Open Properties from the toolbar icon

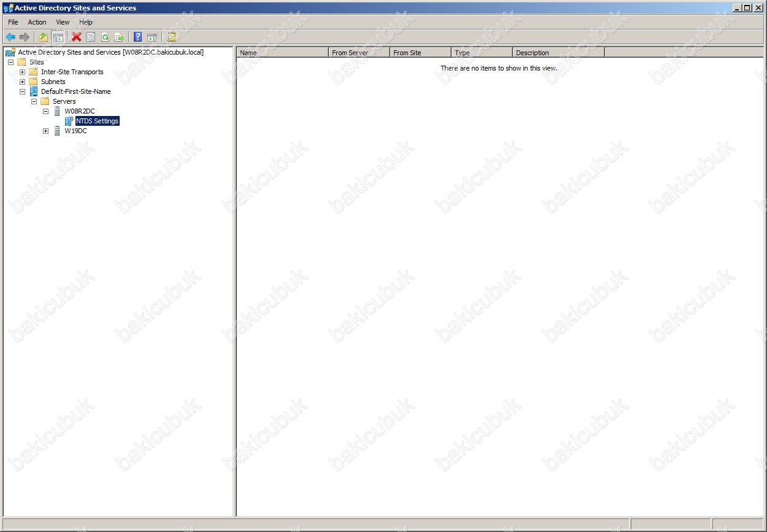(91, 37)
